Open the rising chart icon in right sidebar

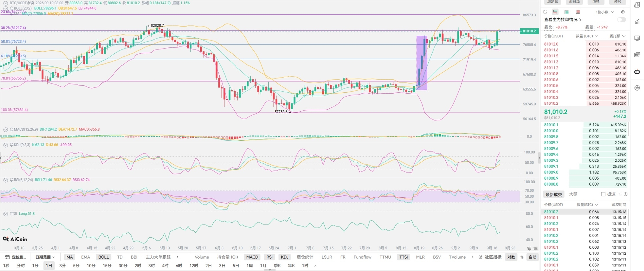coord(637,22)
